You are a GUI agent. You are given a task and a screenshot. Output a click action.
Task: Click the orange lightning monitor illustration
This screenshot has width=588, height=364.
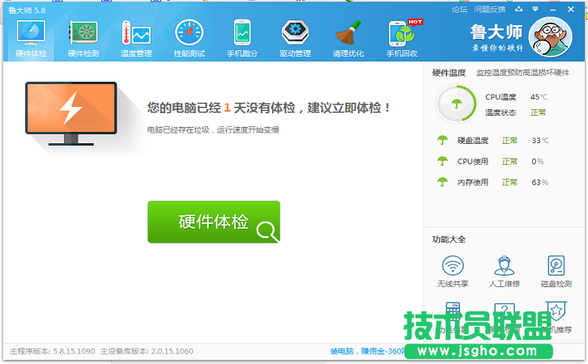(x=71, y=113)
